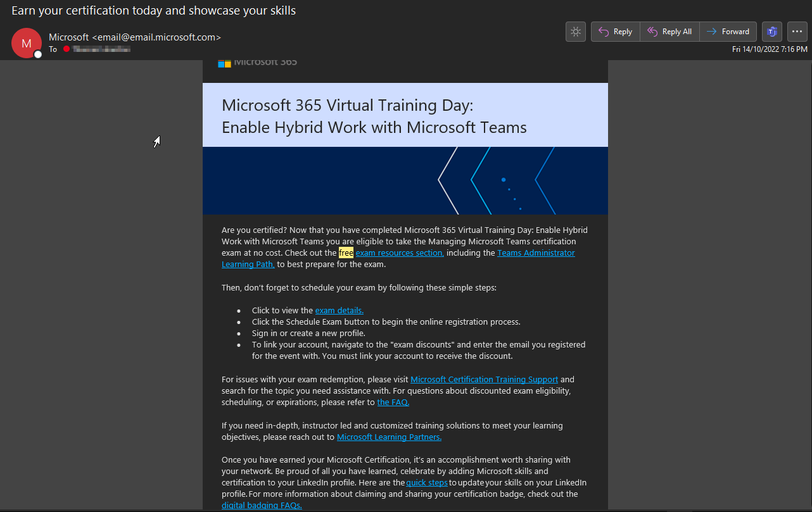Open the quick steps link
This screenshot has width=812, height=512.
click(x=427, y=482)
